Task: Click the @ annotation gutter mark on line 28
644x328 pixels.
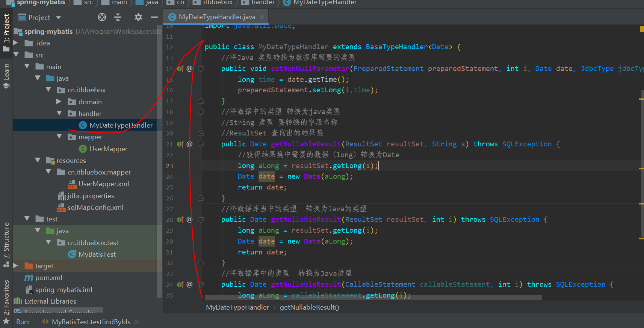Action: point(189,220)
